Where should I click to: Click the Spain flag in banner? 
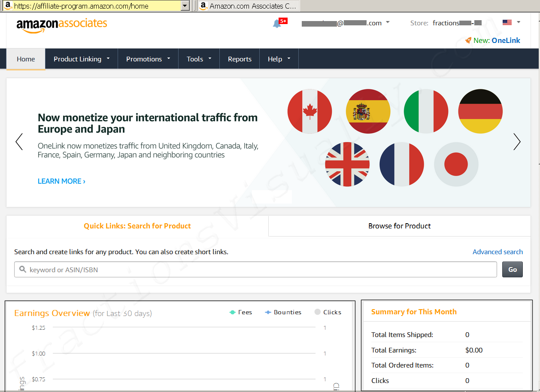coord(368,111)
